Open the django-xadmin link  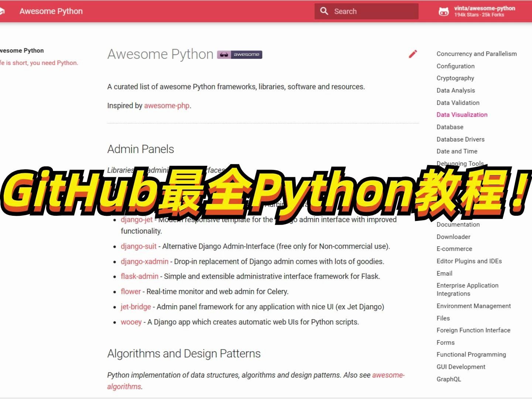click(144, 262)
